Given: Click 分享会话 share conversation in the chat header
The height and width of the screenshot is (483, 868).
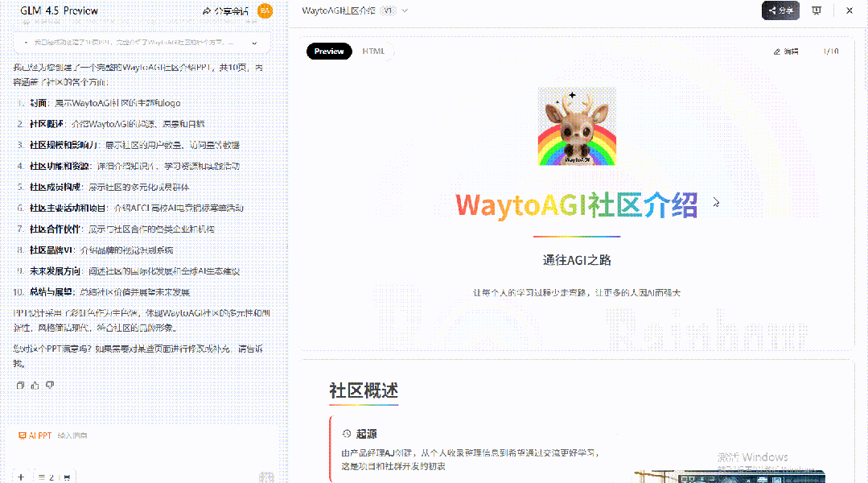Looking at the screenshot, I should click(225, 11).
